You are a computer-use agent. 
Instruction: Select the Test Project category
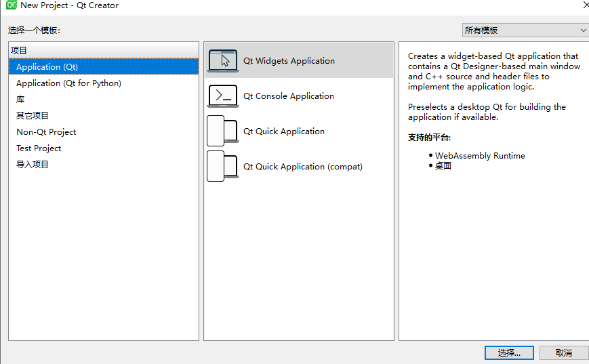coord(104,148)
